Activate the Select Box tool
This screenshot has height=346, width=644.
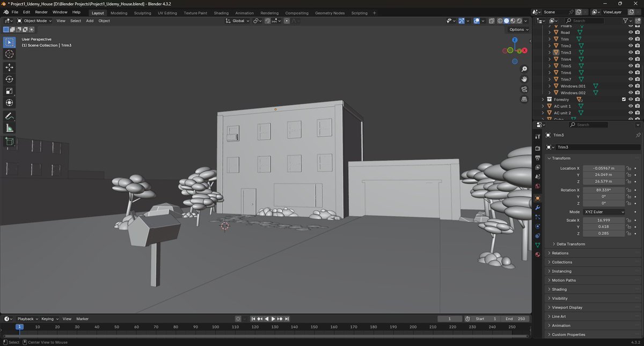(x=9, y=42)
